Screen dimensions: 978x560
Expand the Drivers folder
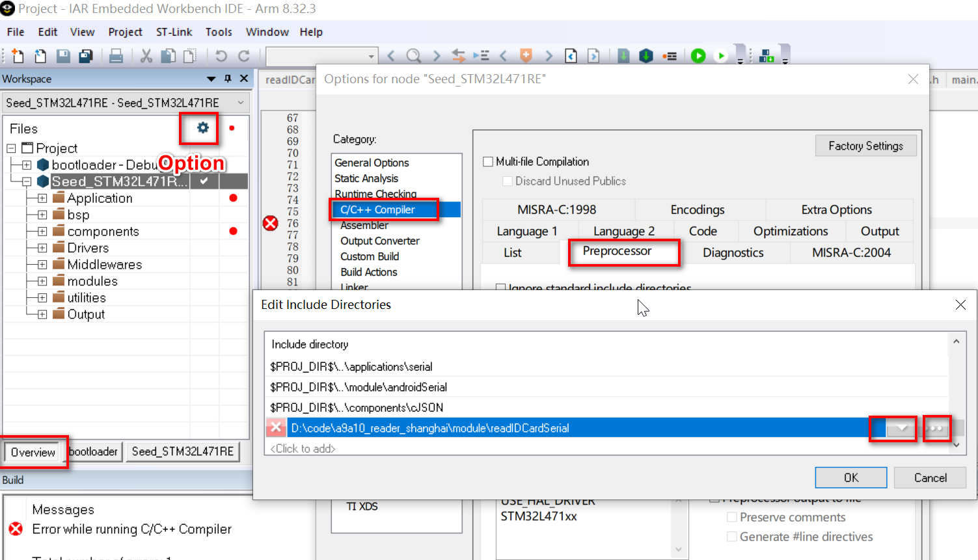coord(42,248)
